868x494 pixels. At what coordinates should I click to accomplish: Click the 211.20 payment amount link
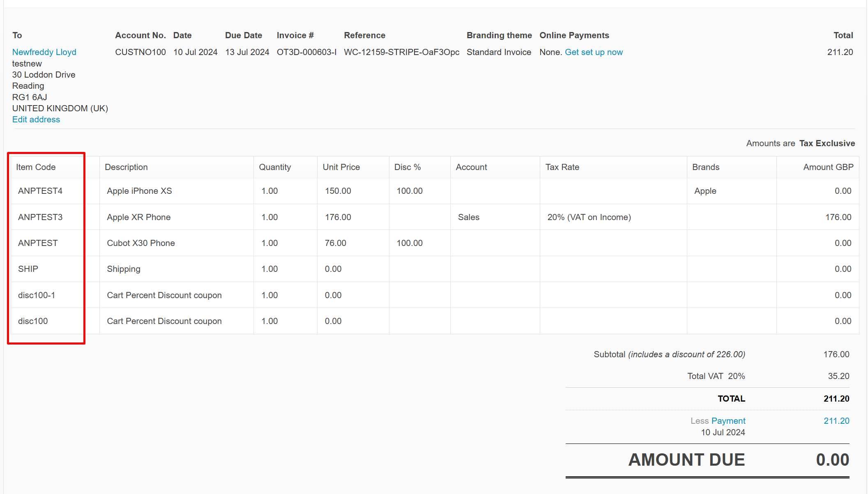click(836, 421)
